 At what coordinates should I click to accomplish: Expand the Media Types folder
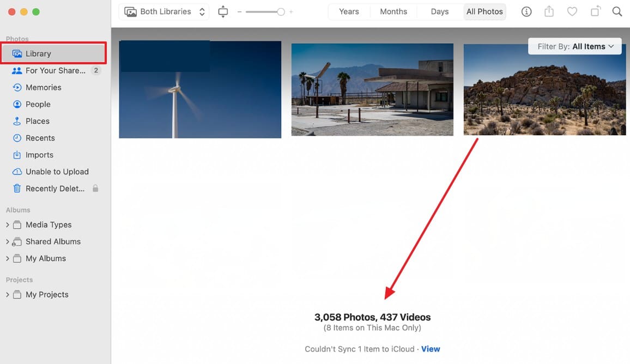pyautogui.click(x=7, y=225)
